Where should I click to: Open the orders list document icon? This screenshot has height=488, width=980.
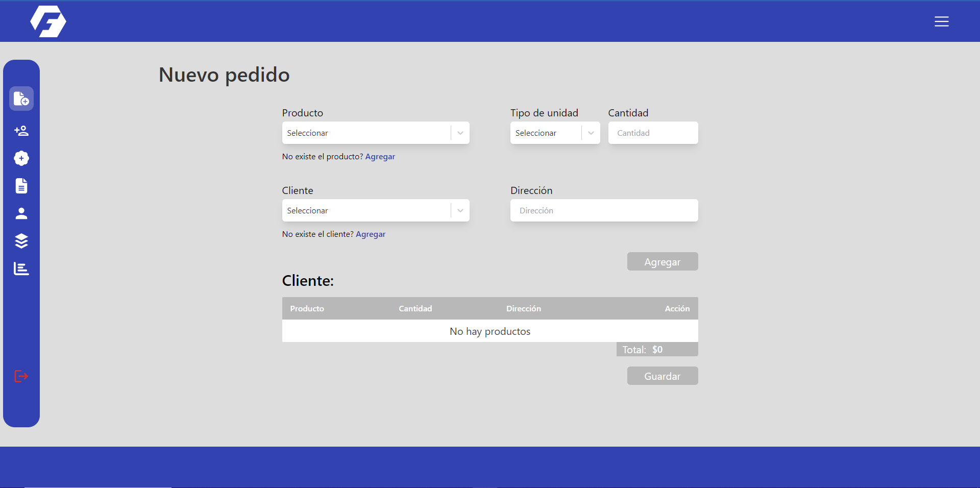pos(21,186)
